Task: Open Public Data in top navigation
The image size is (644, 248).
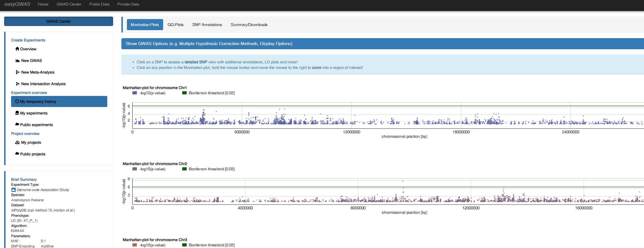Action: 99,4
